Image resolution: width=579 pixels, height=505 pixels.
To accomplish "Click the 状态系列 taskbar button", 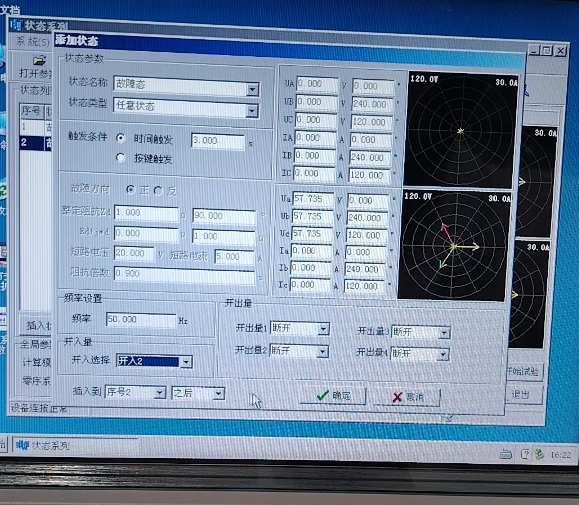I will (x=75, y=445).
